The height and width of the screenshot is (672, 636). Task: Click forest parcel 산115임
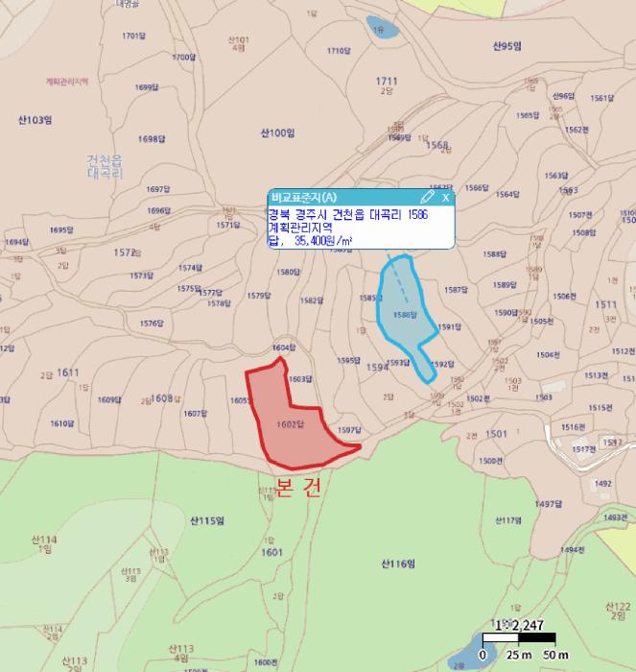pos(207,520)
